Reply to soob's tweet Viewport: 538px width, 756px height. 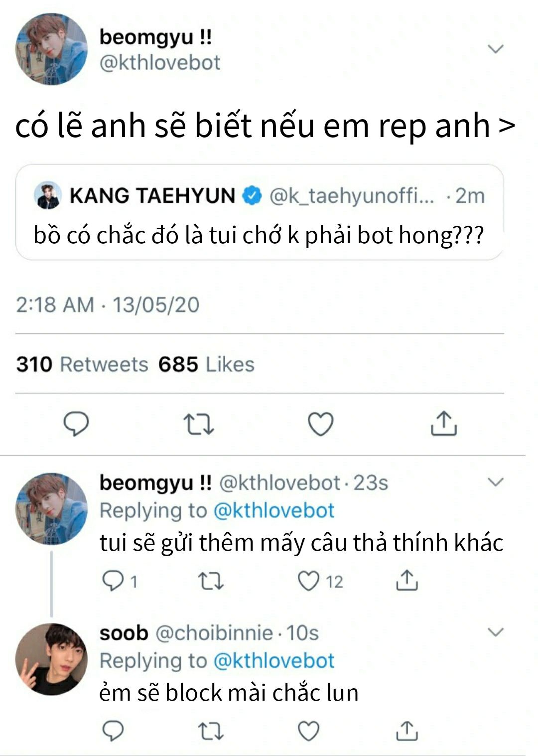[x=113, y=731]
